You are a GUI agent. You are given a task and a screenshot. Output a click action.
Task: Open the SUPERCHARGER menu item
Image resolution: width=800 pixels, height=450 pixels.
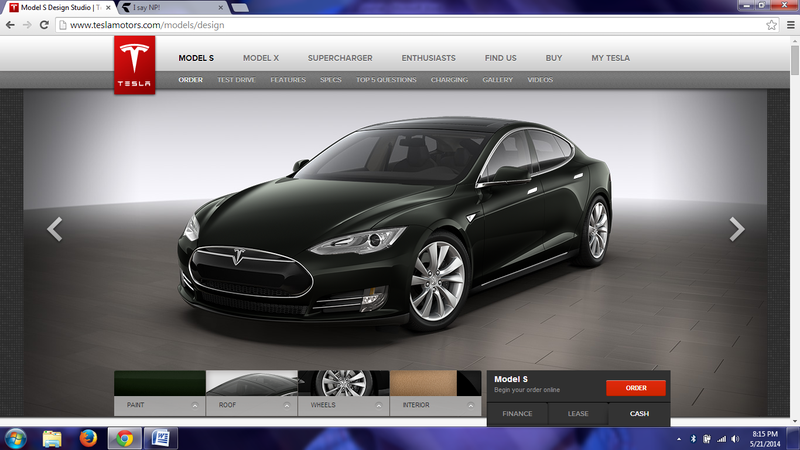click(x=340, y=58)
